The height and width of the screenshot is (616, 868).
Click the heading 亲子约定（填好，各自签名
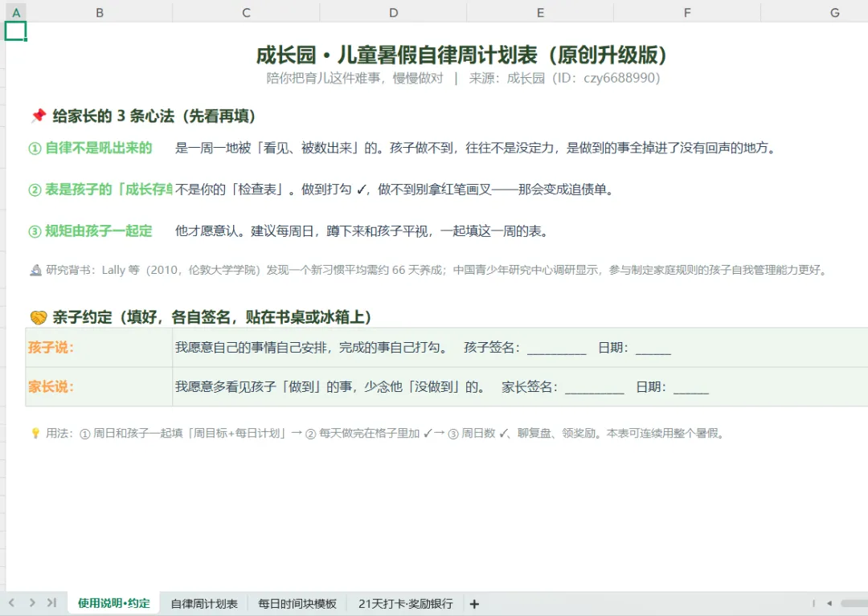click(211, 317)
